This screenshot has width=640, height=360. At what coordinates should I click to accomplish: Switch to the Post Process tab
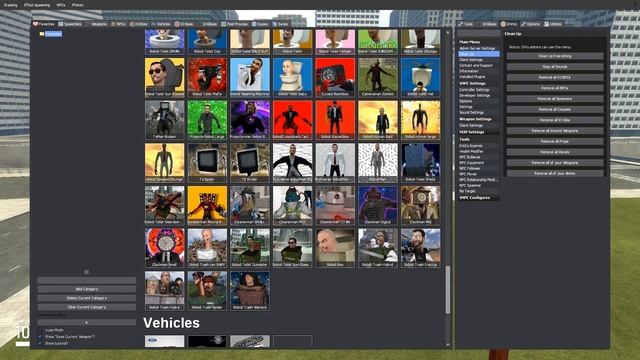pos(235,24)
